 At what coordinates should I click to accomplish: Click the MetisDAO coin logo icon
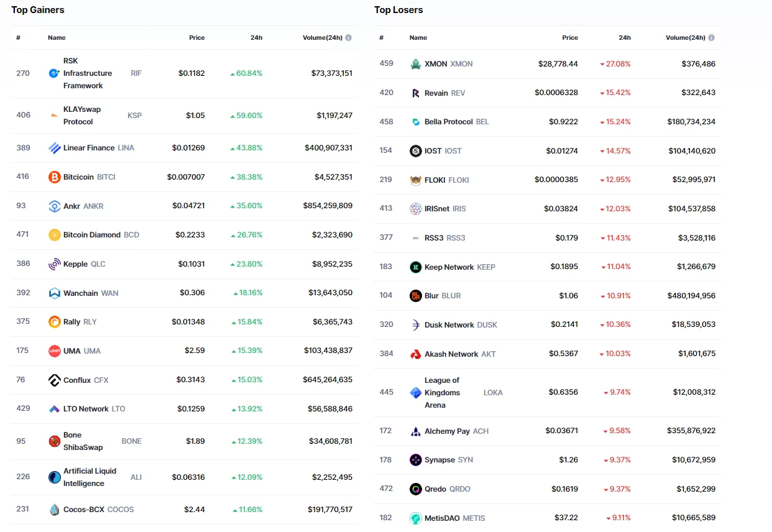[416, 518]
